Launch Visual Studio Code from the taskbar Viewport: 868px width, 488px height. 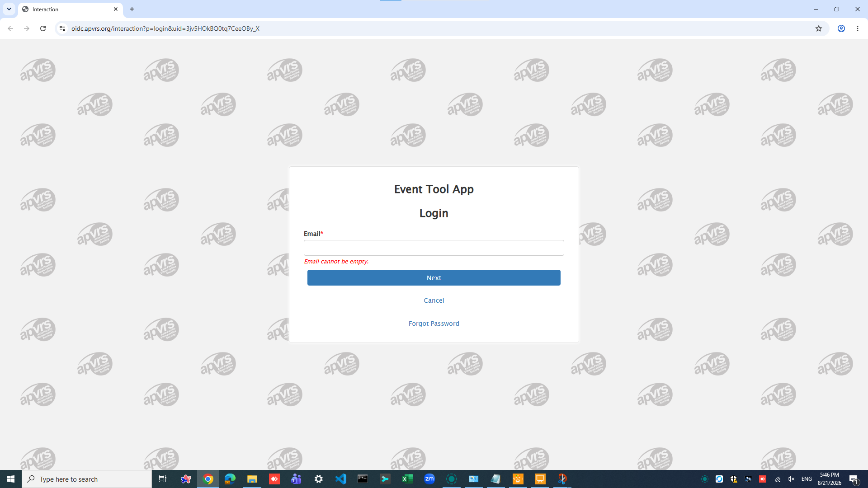pyautogui.click(x=341, y=479)
